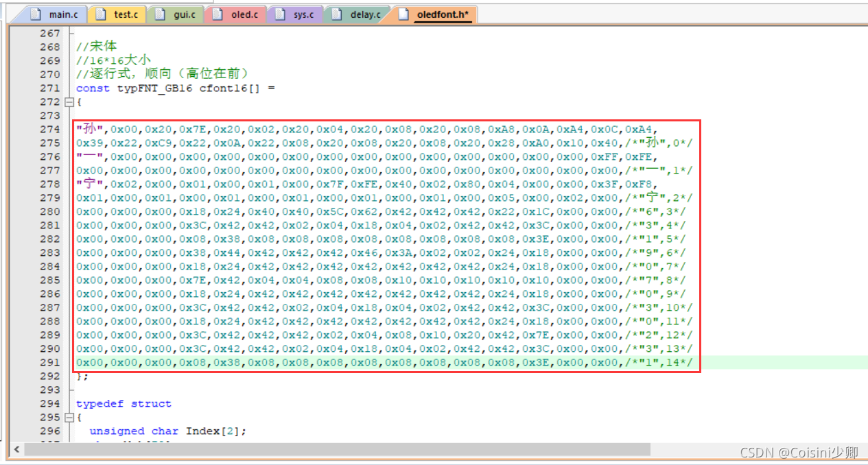Collapse the cfont16 block at line 272

coord(68,102)
